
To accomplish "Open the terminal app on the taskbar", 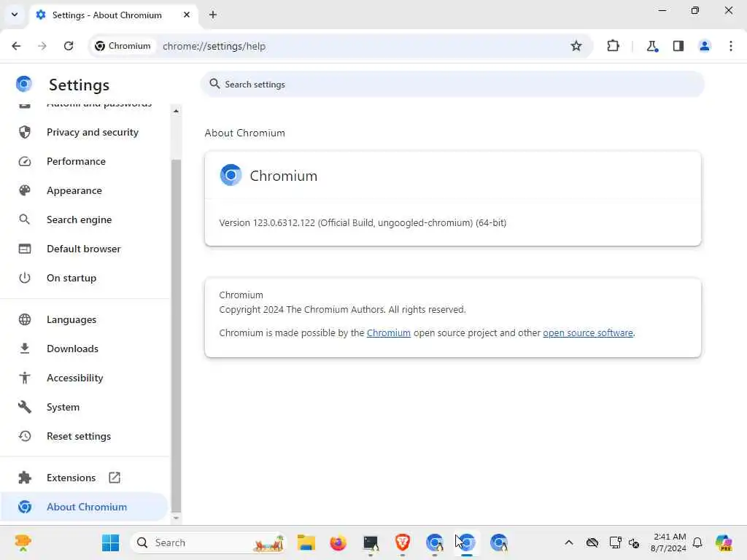I will pos(370,542).
